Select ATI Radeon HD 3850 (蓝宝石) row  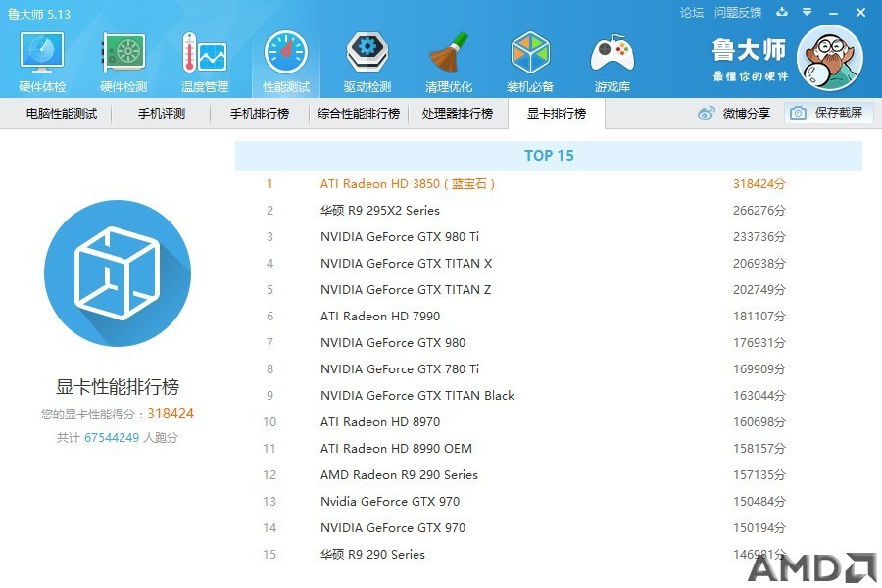(549, 184)
